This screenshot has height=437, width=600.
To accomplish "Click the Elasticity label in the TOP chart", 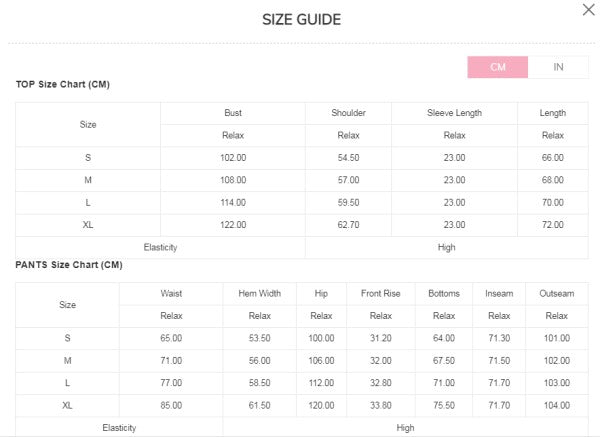I will (160, 248).
